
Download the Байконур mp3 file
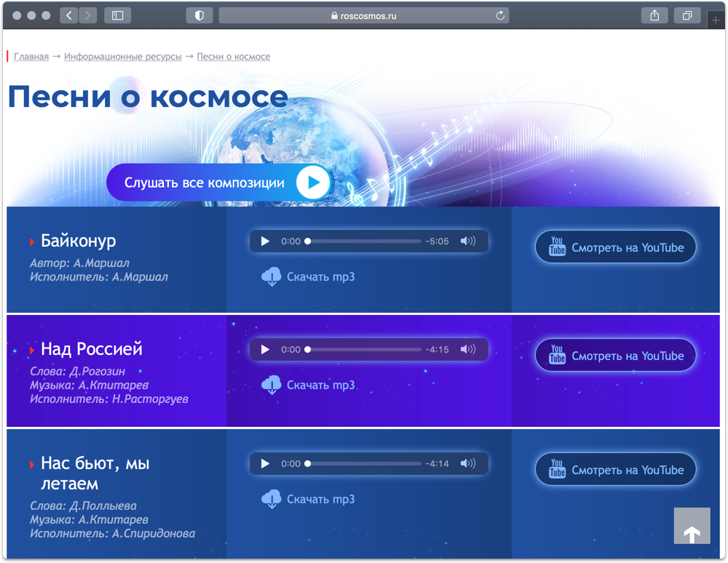[x=309, y=276]
